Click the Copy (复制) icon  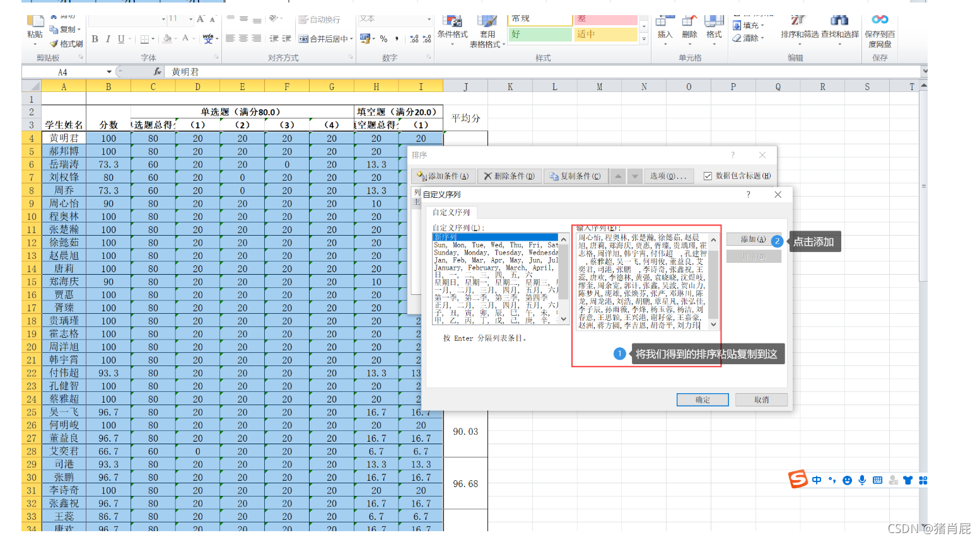coord(54,30)
